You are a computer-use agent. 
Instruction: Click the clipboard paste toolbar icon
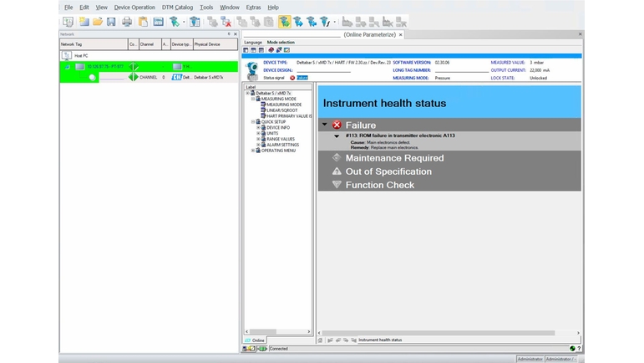pyautogui.click(x=143, y=22)
